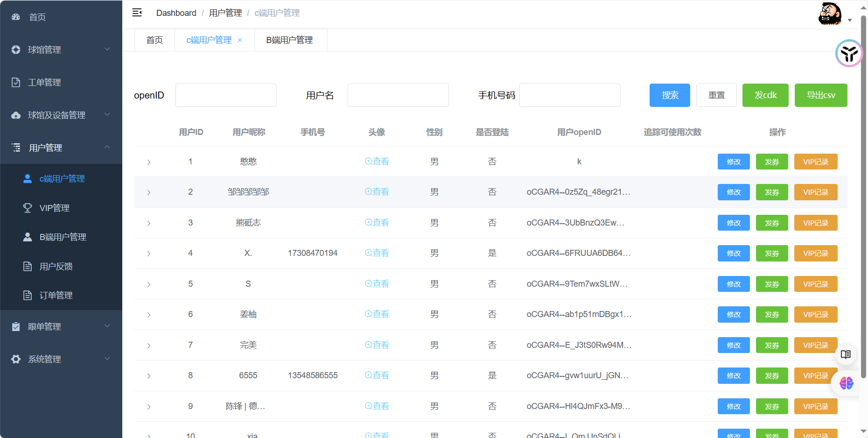Click the 用户反馈 document icon
Viewport: 868px width, 438px height.
[28, 266]
